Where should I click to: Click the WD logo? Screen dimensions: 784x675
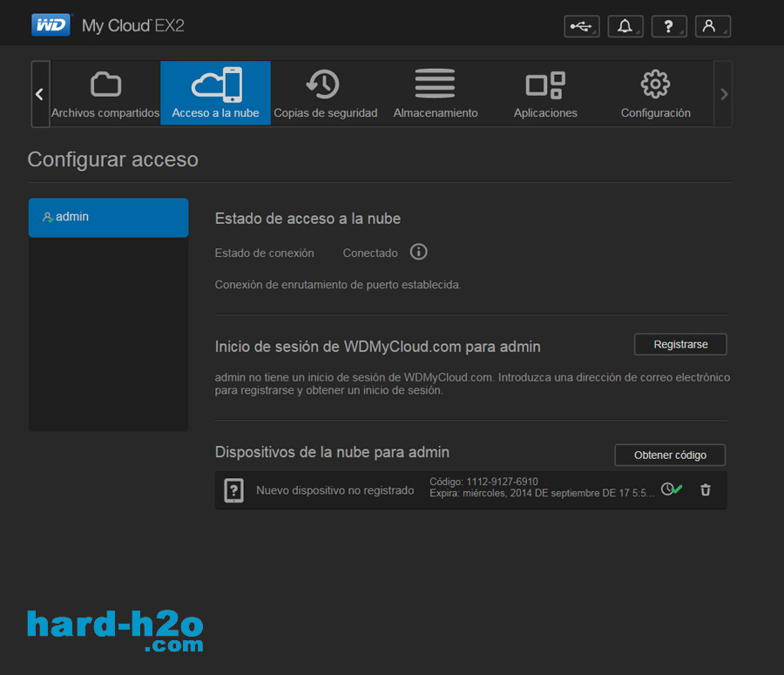tap(51, 25)
